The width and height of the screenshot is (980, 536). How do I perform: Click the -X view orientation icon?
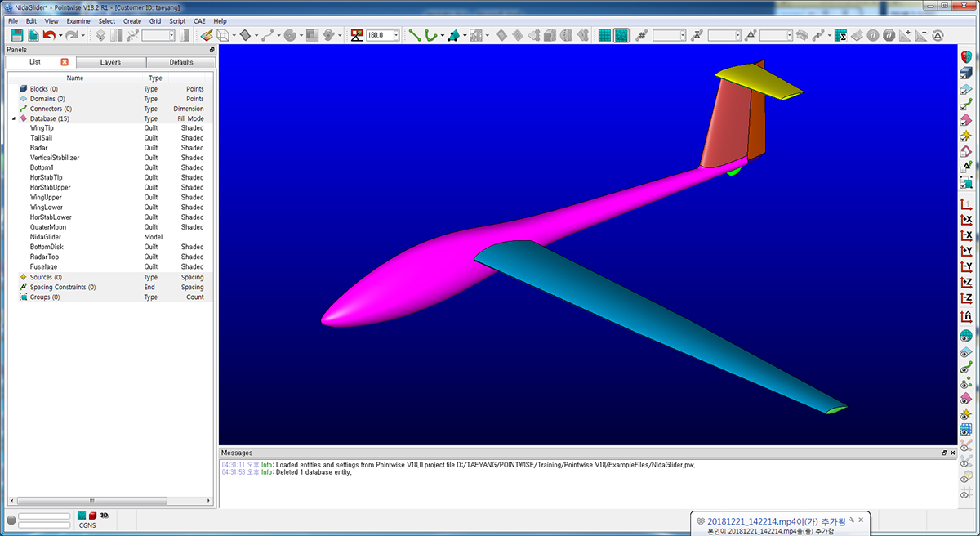click(x=965, y=235)
